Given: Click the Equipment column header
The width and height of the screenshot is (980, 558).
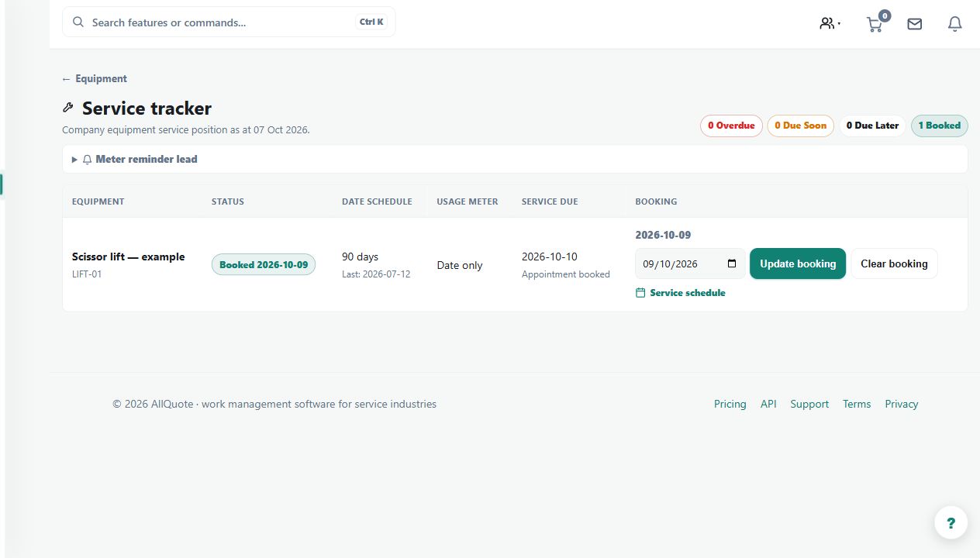Looking at the screenshot, I should pos(98,201).
